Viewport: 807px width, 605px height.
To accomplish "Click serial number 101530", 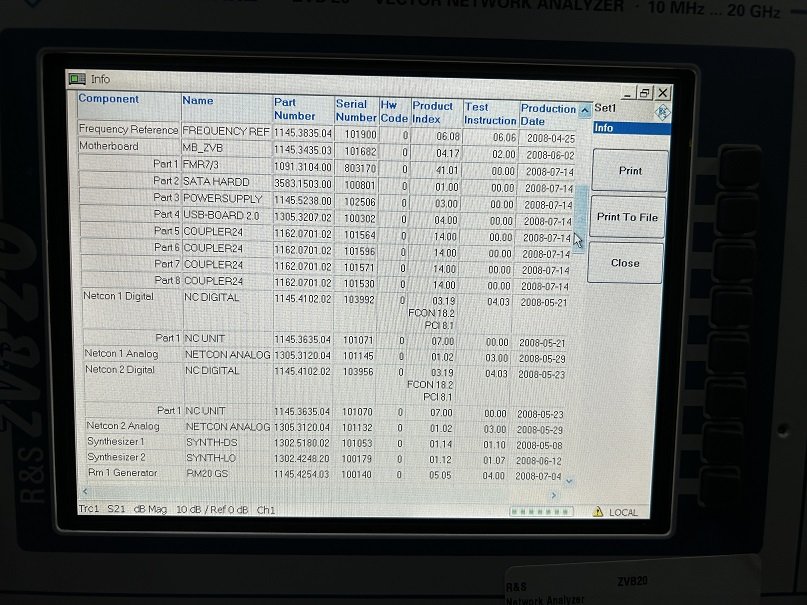I will click(x=359, y=283).
